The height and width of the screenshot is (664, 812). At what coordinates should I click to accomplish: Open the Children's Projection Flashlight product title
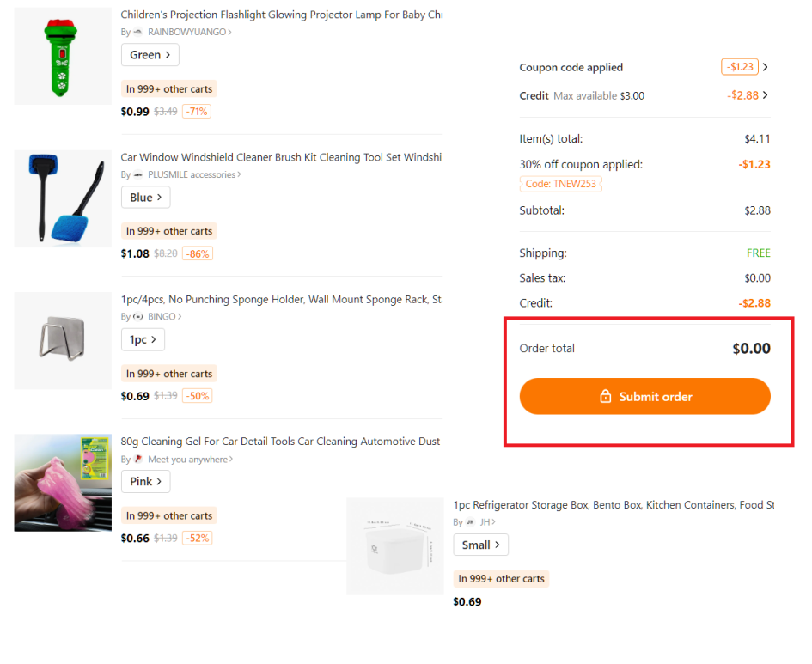click(281, 15)
